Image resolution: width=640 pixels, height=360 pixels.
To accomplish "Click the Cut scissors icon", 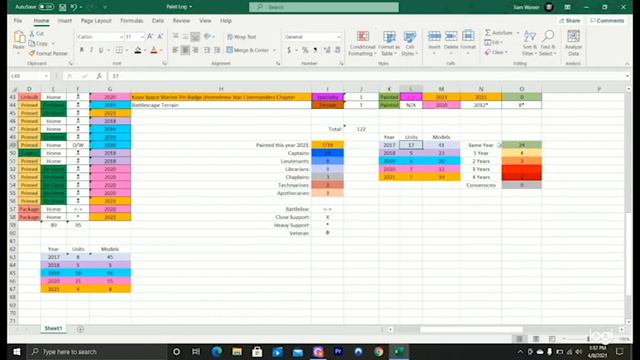I will pos(32,33).
